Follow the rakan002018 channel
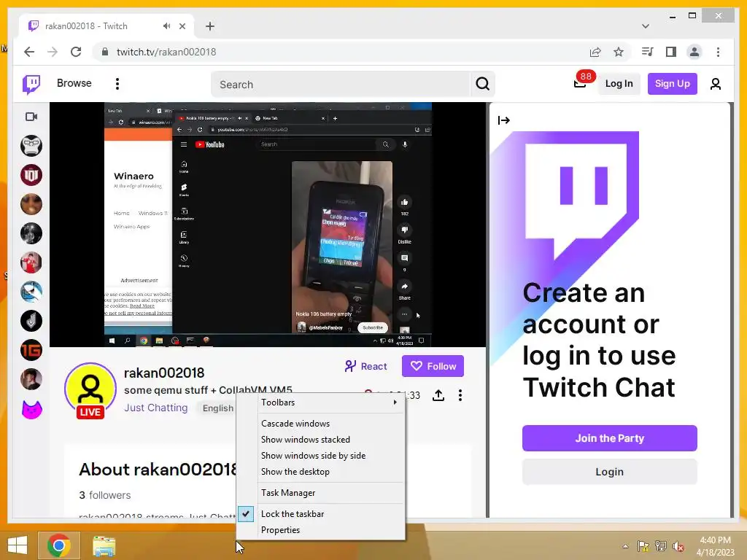 point(433,366)
